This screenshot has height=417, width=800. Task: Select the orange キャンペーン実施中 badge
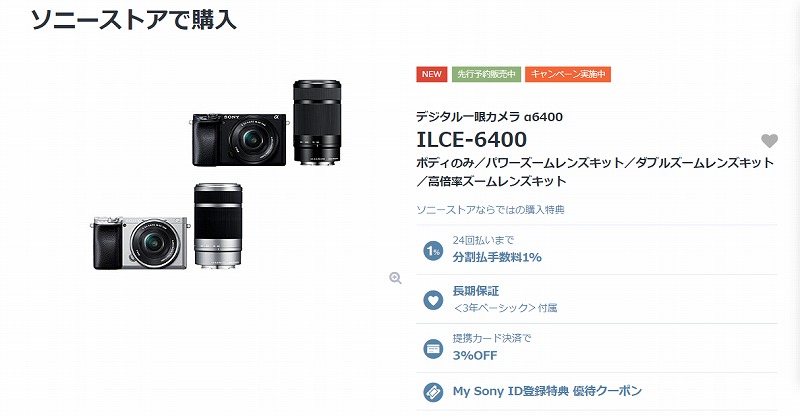(x=568, y=74)
